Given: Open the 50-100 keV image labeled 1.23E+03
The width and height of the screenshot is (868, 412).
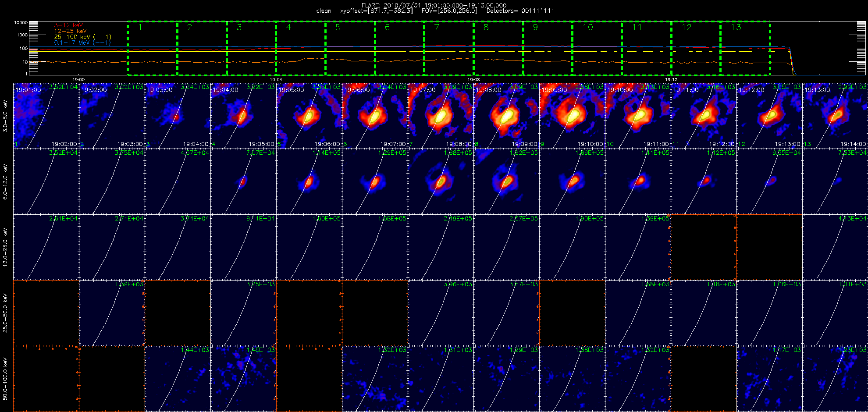Looking at the screenshot, I should pos(835,379).
